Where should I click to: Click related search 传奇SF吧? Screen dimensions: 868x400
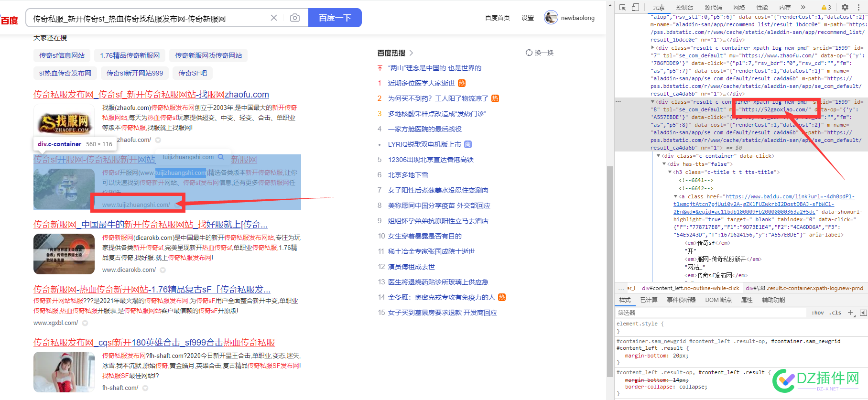tap(193, 73)
